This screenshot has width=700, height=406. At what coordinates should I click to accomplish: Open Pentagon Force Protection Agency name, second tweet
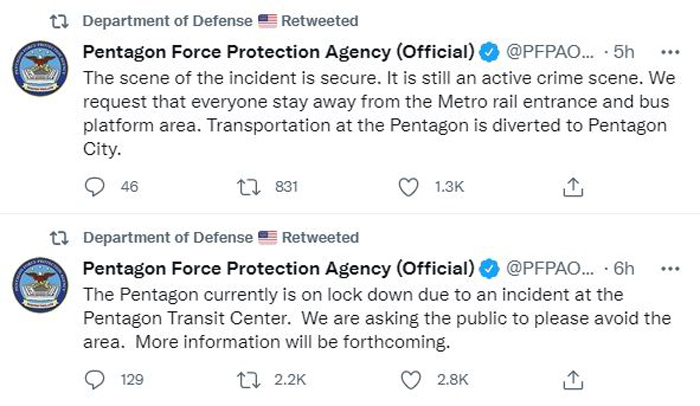[x=279, y=269]
